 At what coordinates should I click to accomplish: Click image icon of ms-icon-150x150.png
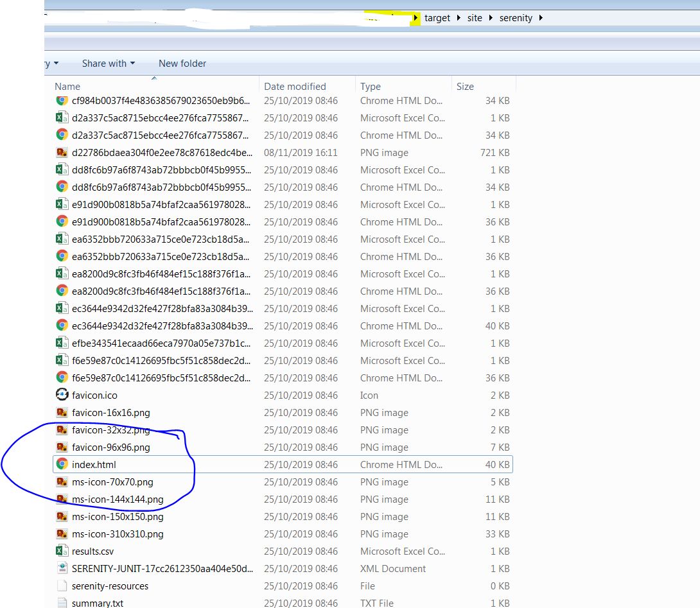point(62,516)
